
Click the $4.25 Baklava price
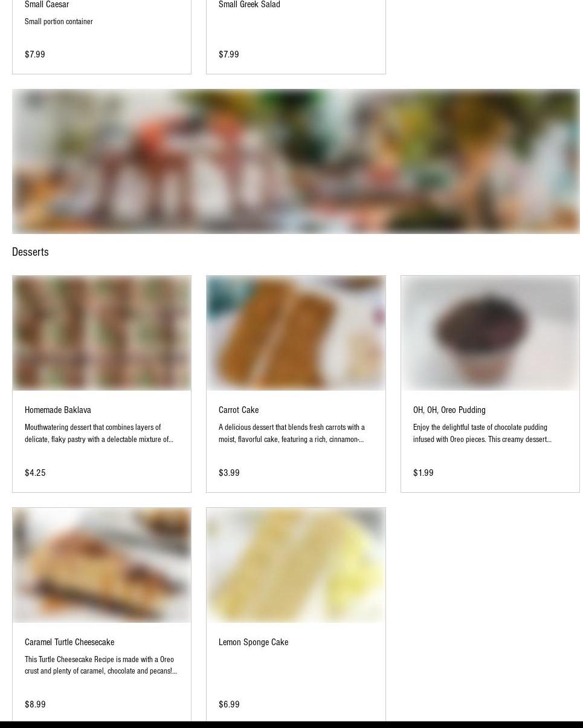[x=35, y=473]
